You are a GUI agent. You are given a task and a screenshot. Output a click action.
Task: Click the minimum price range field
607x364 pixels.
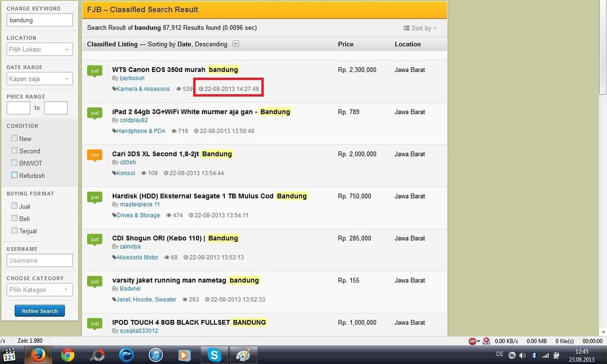point(18,108)
